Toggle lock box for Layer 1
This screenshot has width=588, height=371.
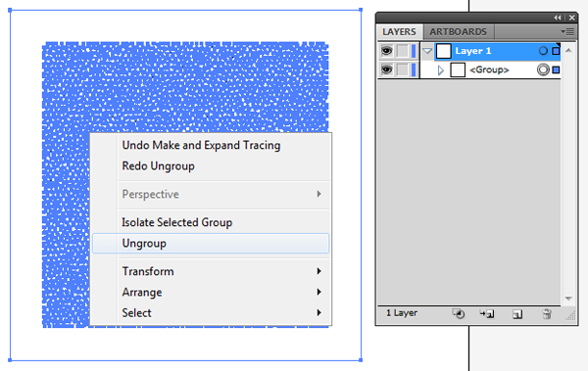[403, 51]
